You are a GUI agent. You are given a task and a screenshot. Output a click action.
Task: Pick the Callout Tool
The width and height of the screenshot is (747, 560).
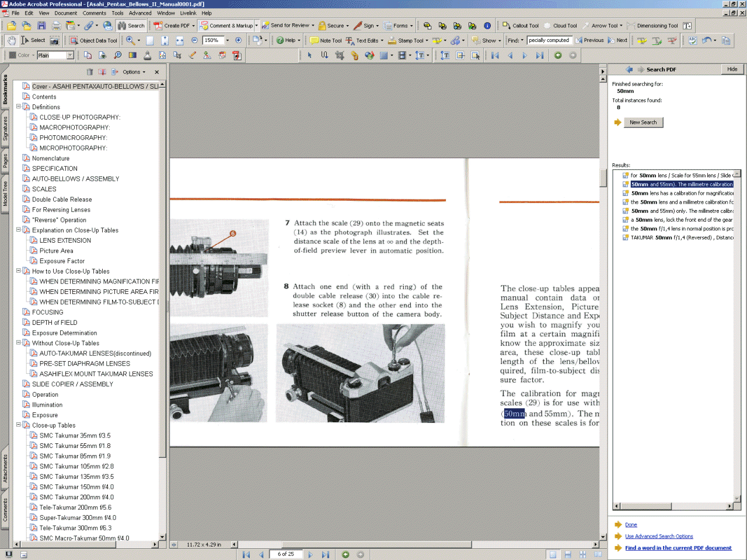click(x=521, y=26)
